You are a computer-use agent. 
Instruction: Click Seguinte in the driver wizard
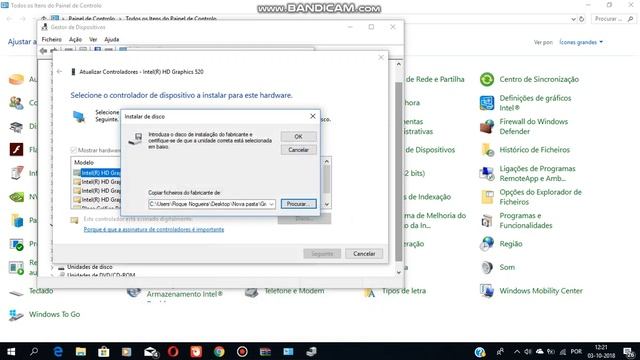click(x=322, y=253)
